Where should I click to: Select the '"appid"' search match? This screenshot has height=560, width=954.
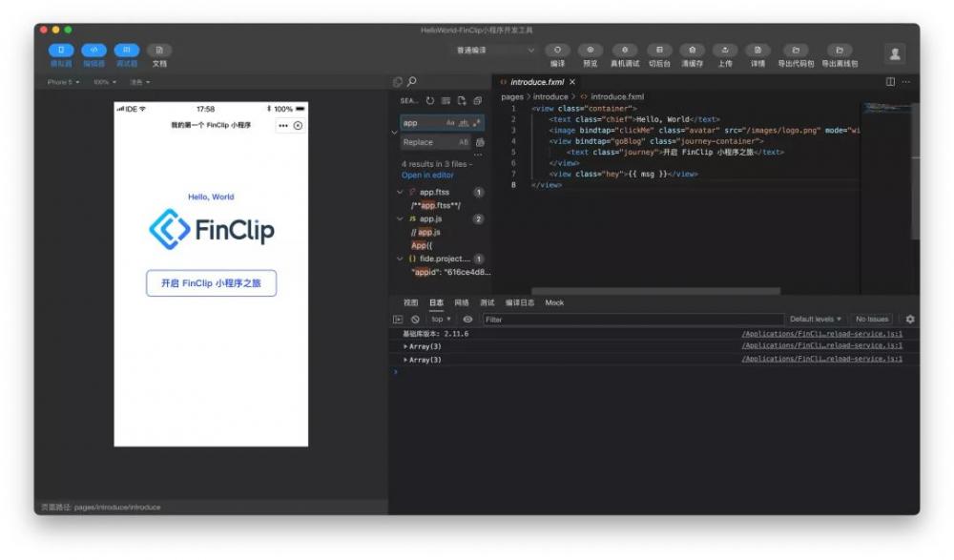[x=450, y=272]
